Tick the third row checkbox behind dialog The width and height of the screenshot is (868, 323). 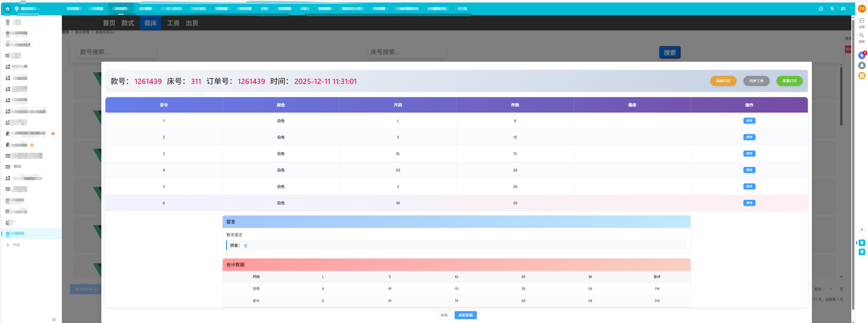[83, 159]
